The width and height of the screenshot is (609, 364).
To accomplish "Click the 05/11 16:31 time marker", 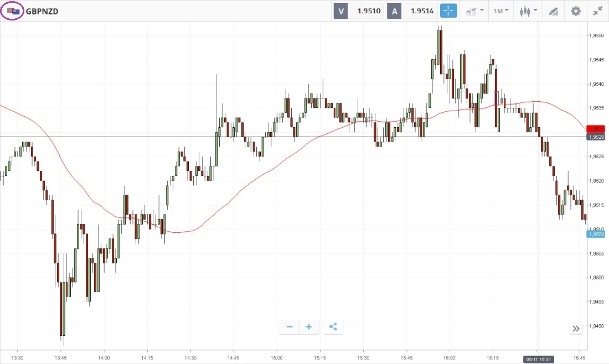I will [x=539, y=360].
